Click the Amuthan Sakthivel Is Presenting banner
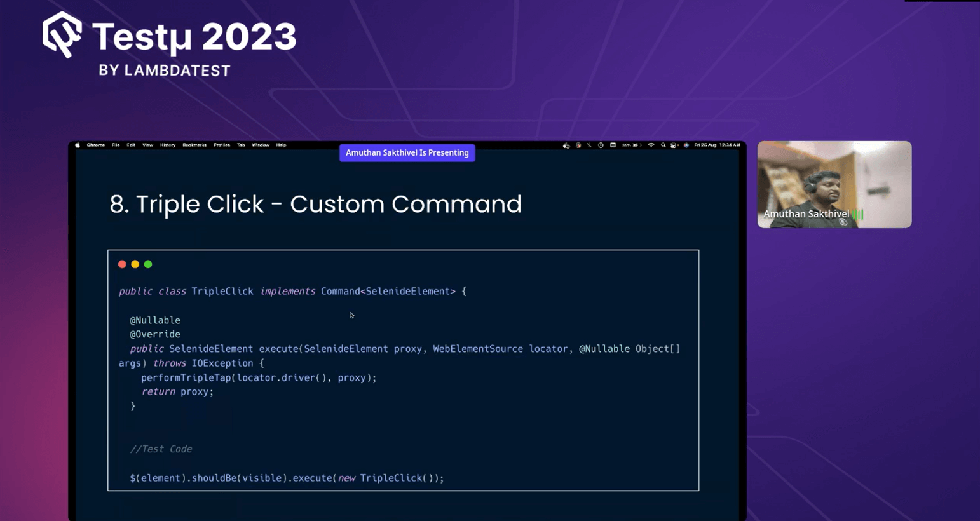This screenshot has height=521, width=980. coord(407,152)
